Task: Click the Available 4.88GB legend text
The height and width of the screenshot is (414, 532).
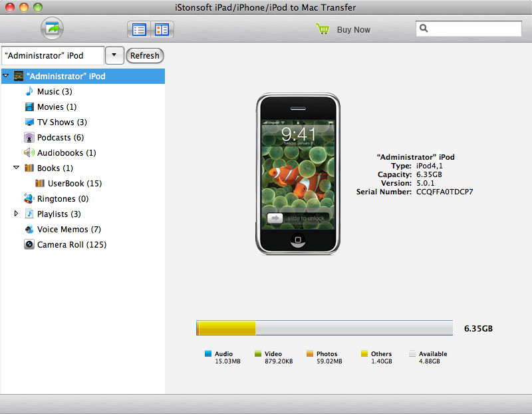Action: 433,357
